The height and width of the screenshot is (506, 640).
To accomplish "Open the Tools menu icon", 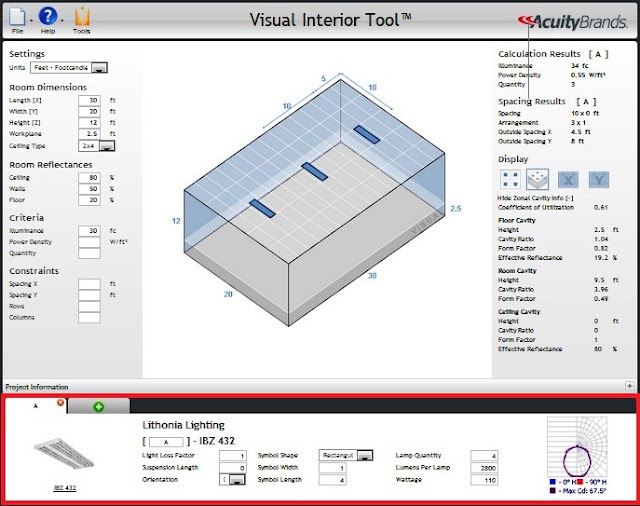I will coord(82,17).
